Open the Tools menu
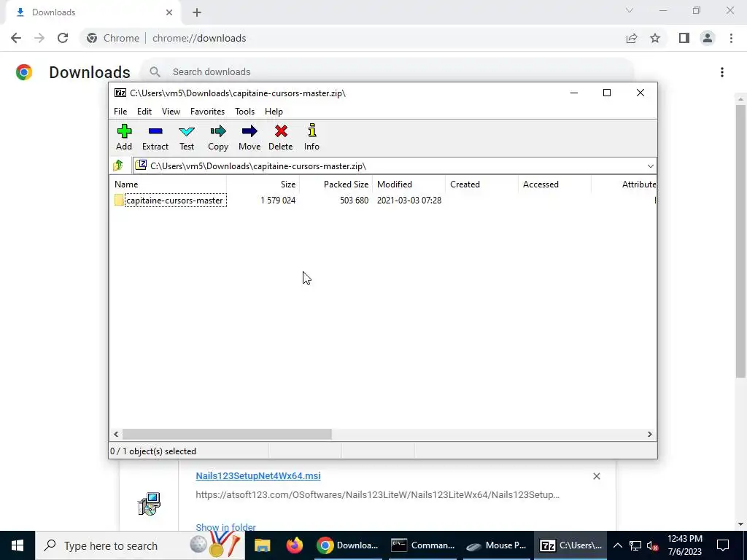This screenshot has width=747, height=560. click(245, 112)
